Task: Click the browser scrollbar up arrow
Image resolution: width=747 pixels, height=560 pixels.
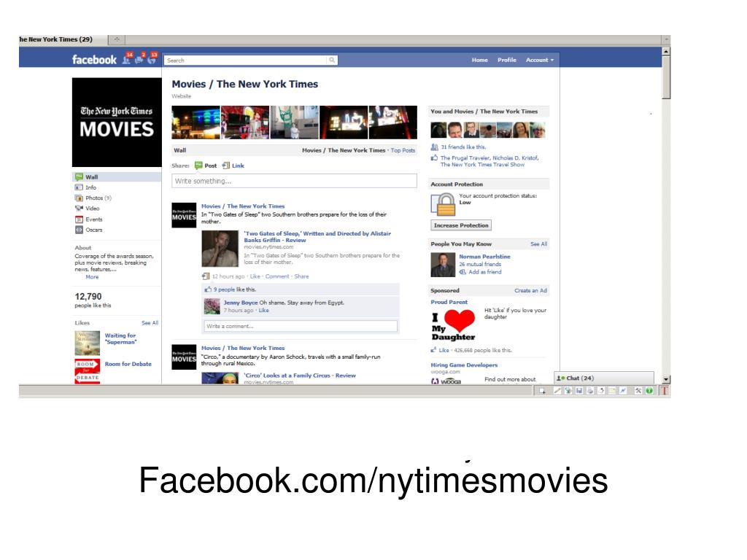Action: (x=667, y=51)
